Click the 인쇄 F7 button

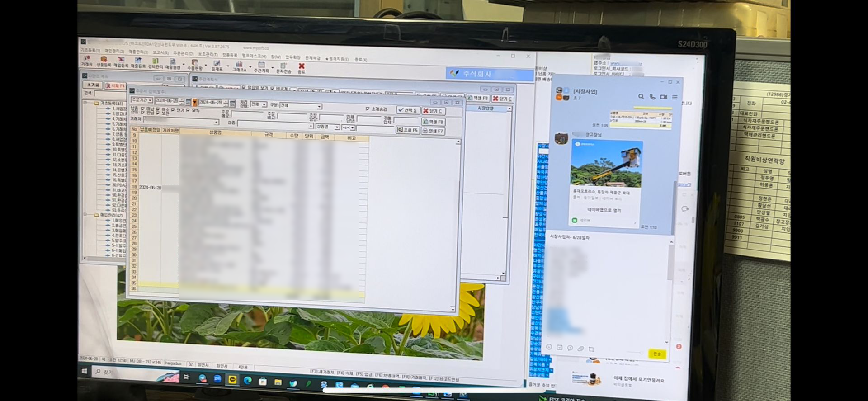click(x=433, y=131)
